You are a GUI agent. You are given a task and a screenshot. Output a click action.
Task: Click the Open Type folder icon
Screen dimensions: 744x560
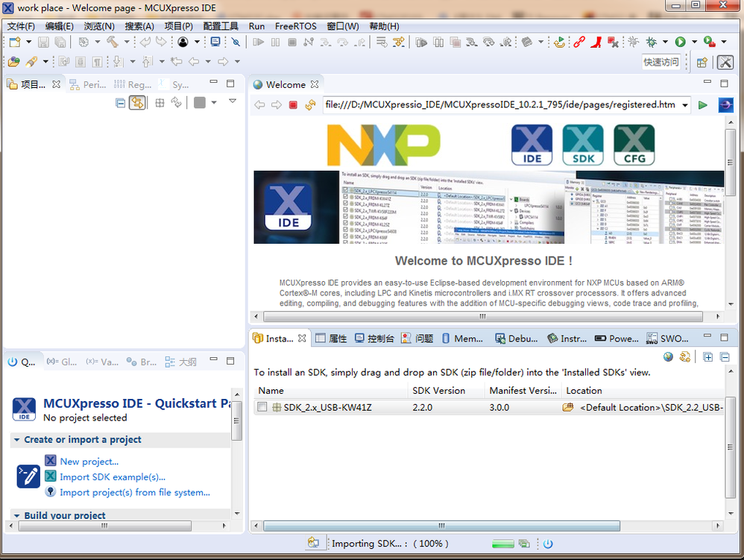(13, 62)
